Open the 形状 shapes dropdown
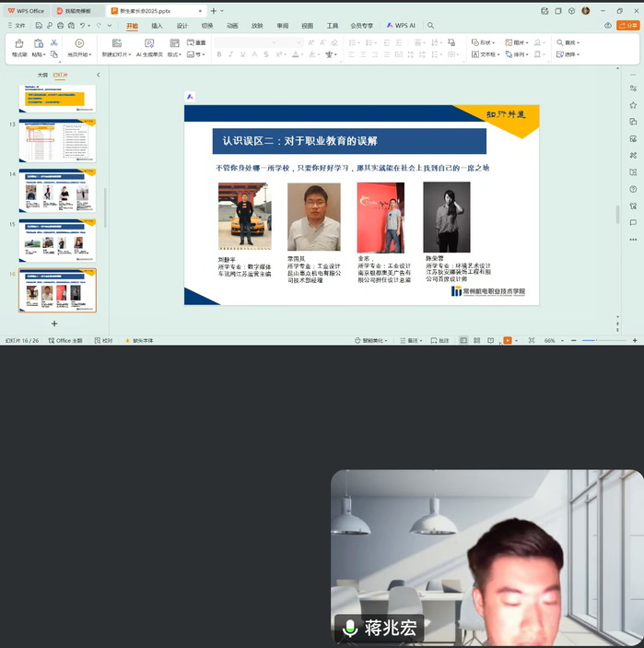The width and height of the screenshot is (644, 648). [484, 42]
